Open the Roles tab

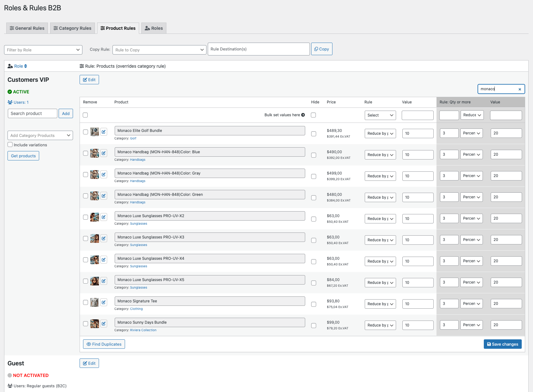point(154,28)
